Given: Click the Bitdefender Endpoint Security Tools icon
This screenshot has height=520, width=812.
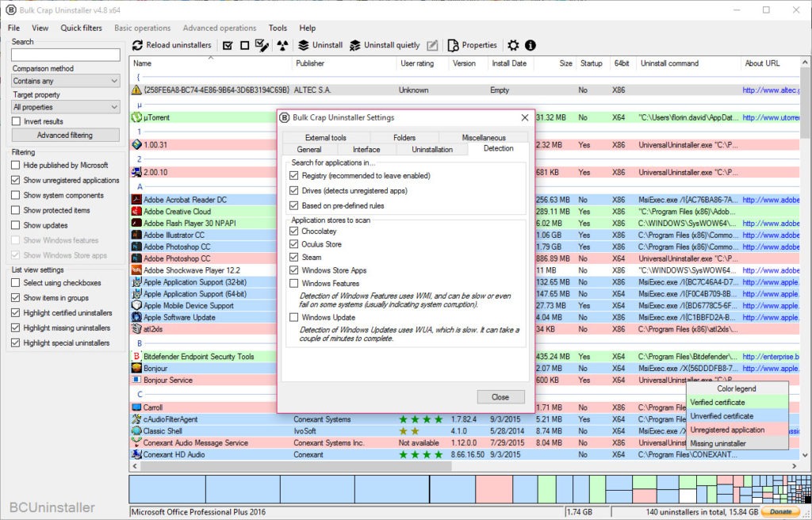Looking at the screenshot, I should tap(136, 357).
